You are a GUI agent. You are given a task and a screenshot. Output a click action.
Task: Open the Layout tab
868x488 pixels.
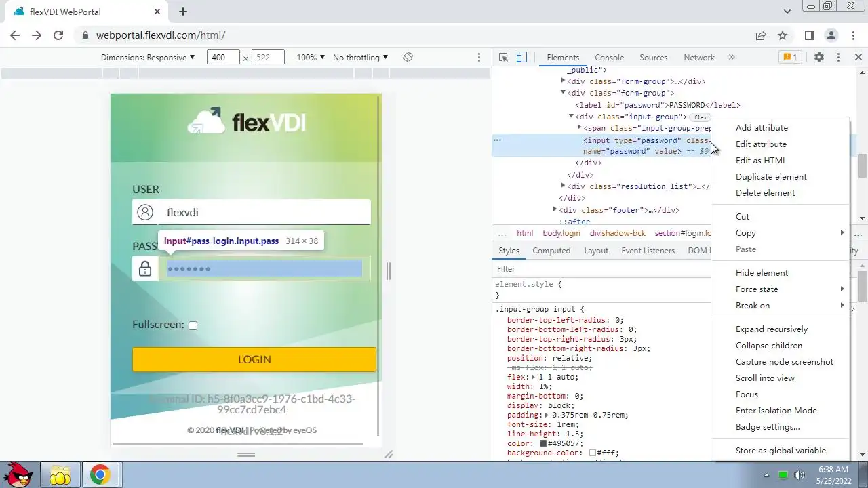[596, 251]
